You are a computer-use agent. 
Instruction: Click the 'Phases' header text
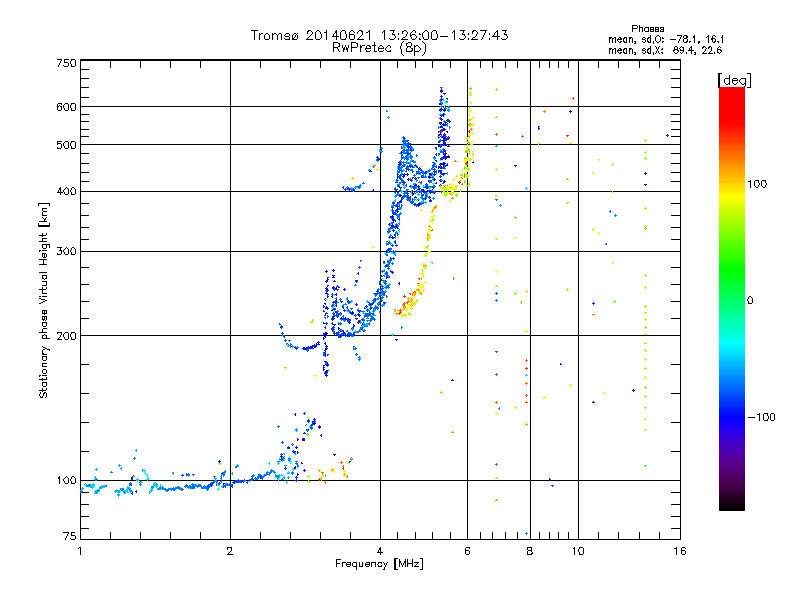click(647, 29)
